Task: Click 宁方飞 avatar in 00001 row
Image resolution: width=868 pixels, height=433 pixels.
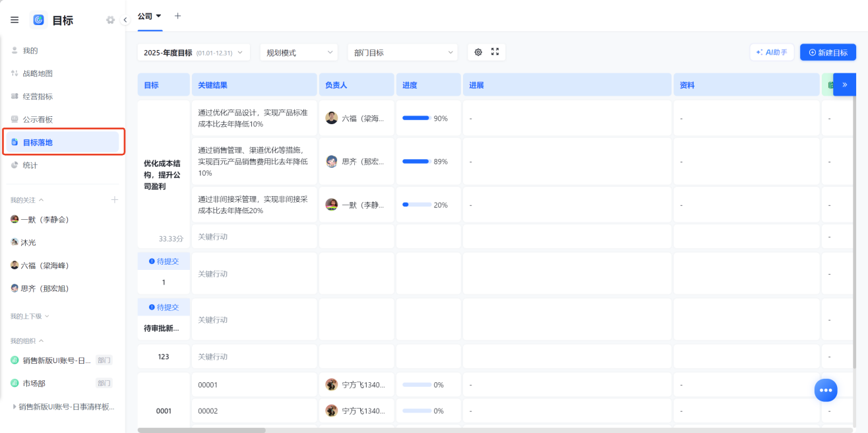Action: pos(332,384)
